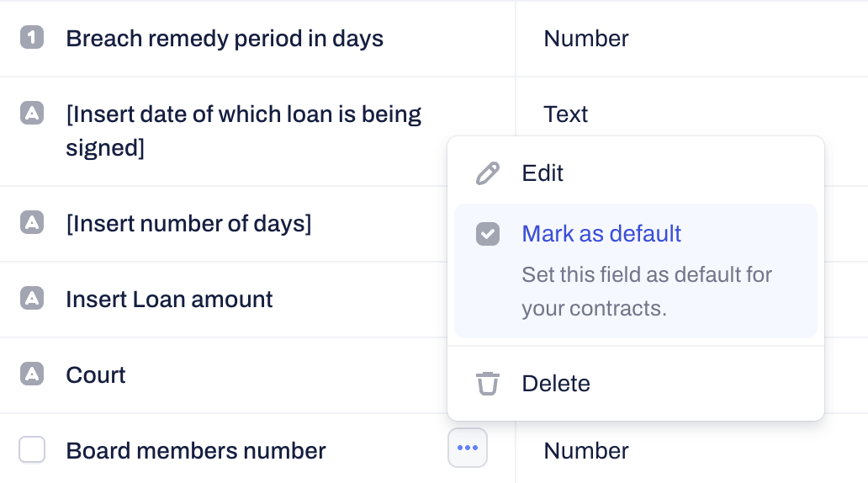The height and width of the screenshot is (483, 868).
Task: Select the Board members number row label
Action: (196, 451)
